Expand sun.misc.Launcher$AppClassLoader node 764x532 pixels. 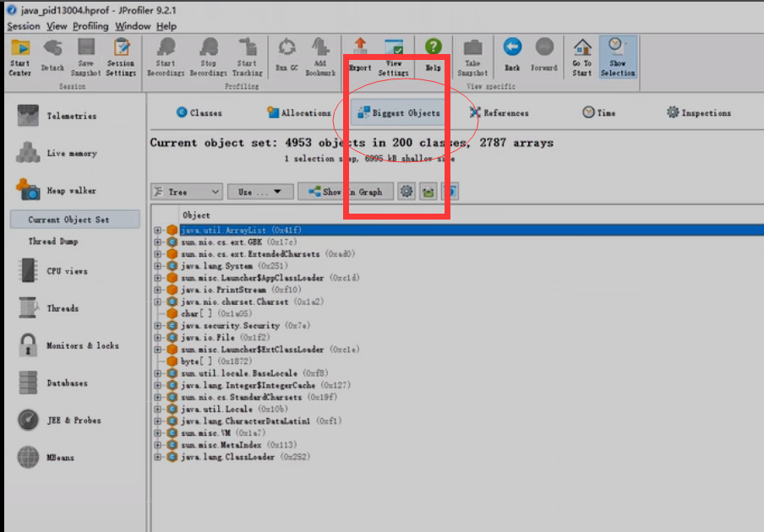(157, 278)
